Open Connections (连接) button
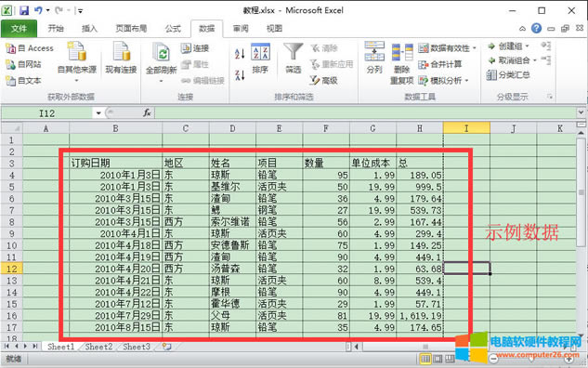The height and width of the screenshot is (368, 588). (x=195, y=48)
